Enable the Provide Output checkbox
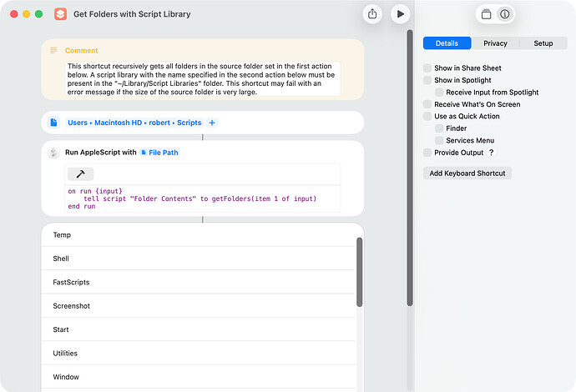The image size is (576, 392). 427,153
